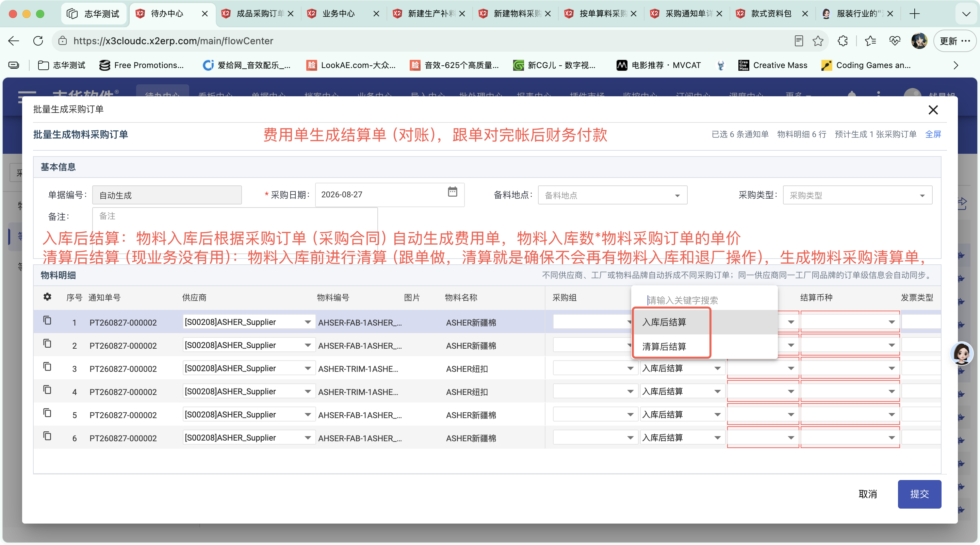The width and height of the screenshot is (980, 545).
Task: Open 结算币种 dropdown in row 2
Action: pyautogui.click(x=892, y=345)
